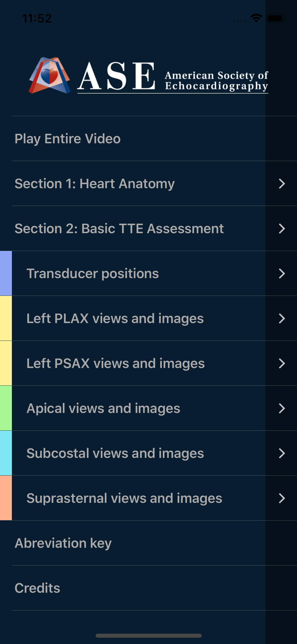Click chevron beside Left PSAX views
This screenshot has width=297, height=644.
point(282,363)
